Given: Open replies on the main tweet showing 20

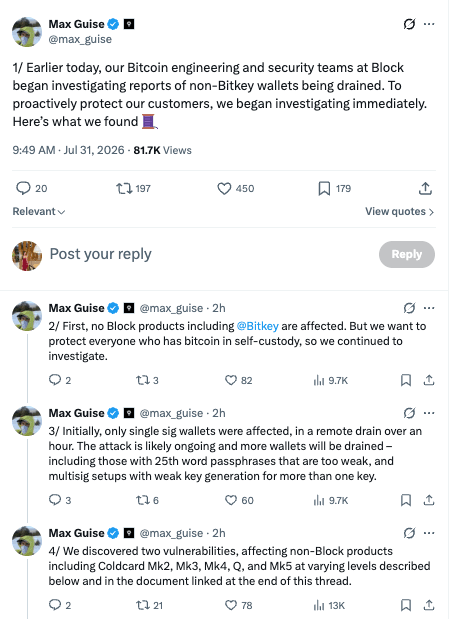Looking at the screenshot, I should [x=31, y=188].
